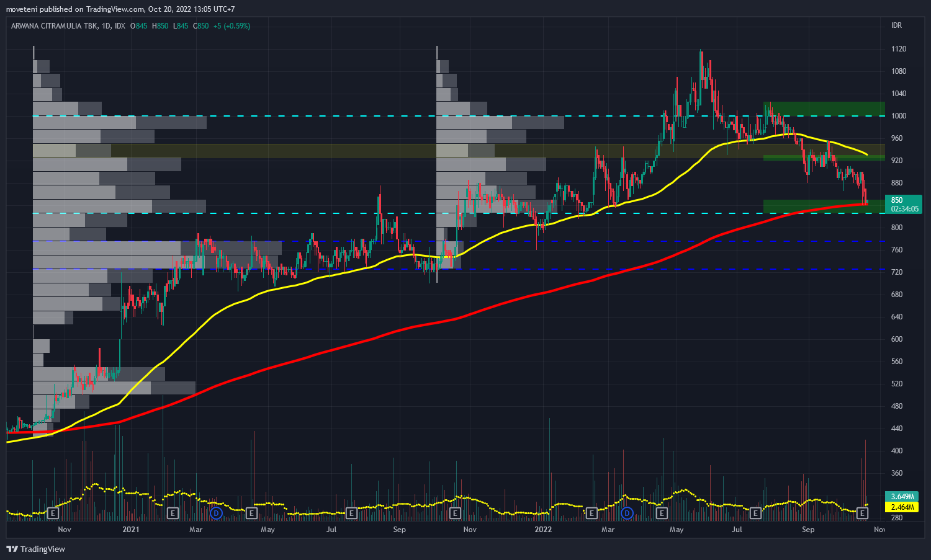Click the dividend "D" icon near March 2022

(626, 513)
